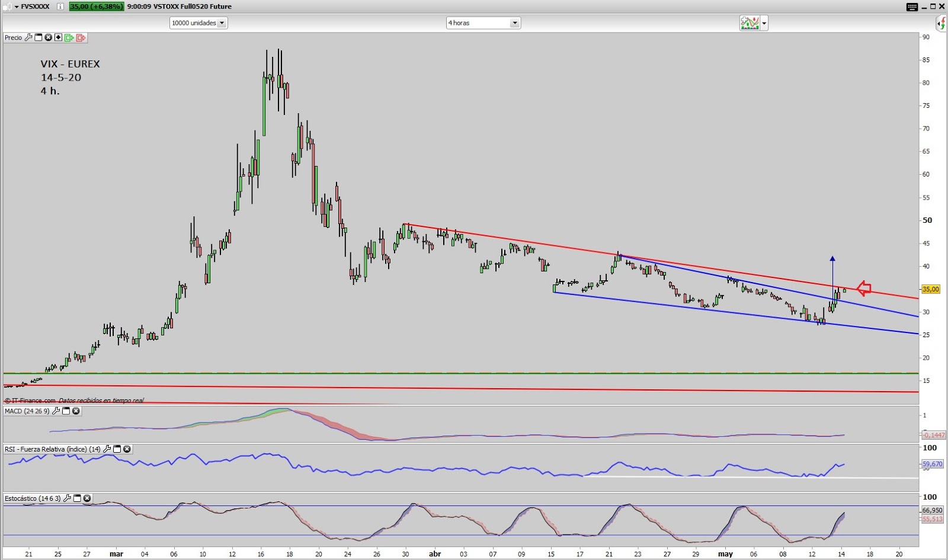The image size is (948, 560).
Task: Click the 59,670 RSI value tag
Action: pos(933,464)
